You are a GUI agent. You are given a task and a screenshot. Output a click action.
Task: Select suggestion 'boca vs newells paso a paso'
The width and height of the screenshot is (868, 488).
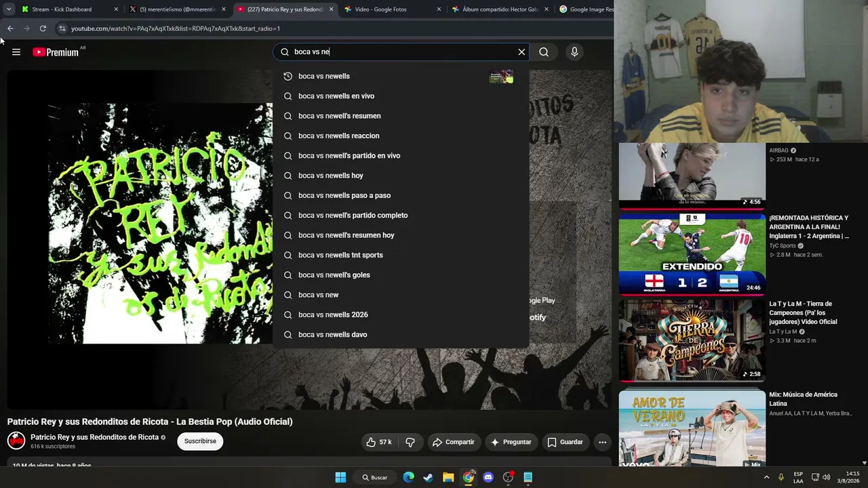[401, 195]
